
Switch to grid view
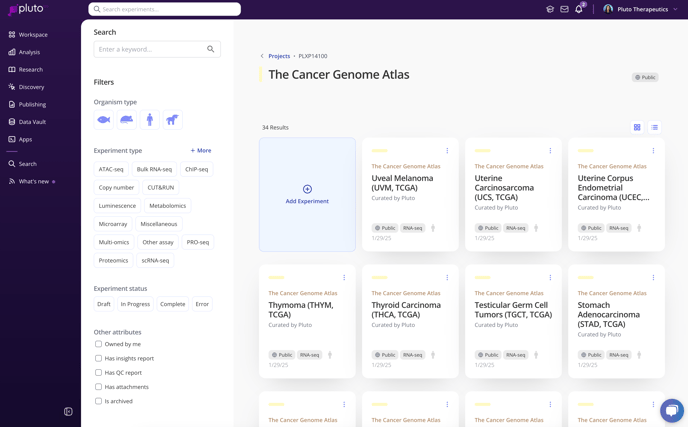[637, 127]
